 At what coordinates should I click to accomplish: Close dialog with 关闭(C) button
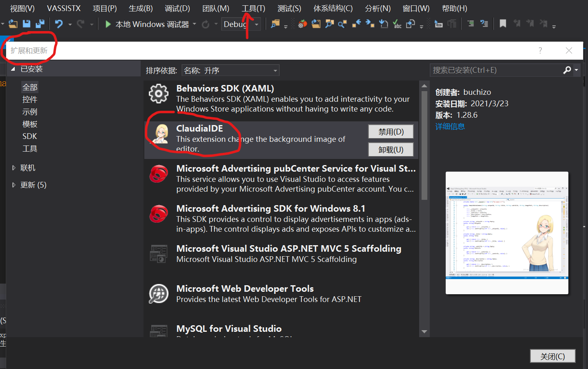pyautogui.click(x=553, y=356)
